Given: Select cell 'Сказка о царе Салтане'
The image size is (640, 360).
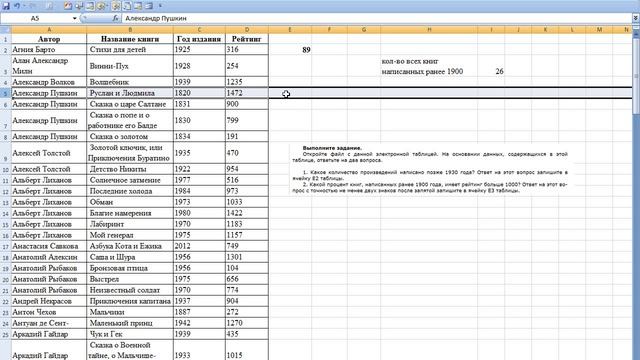Looking at the screenshot, I should tap(130, 104).
